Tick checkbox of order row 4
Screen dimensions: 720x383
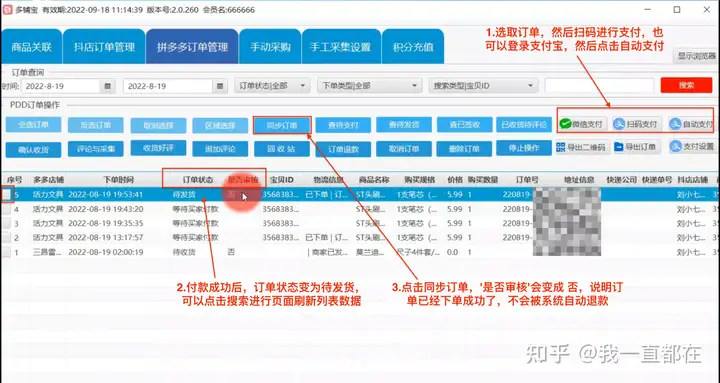click(x=6, y=209)
